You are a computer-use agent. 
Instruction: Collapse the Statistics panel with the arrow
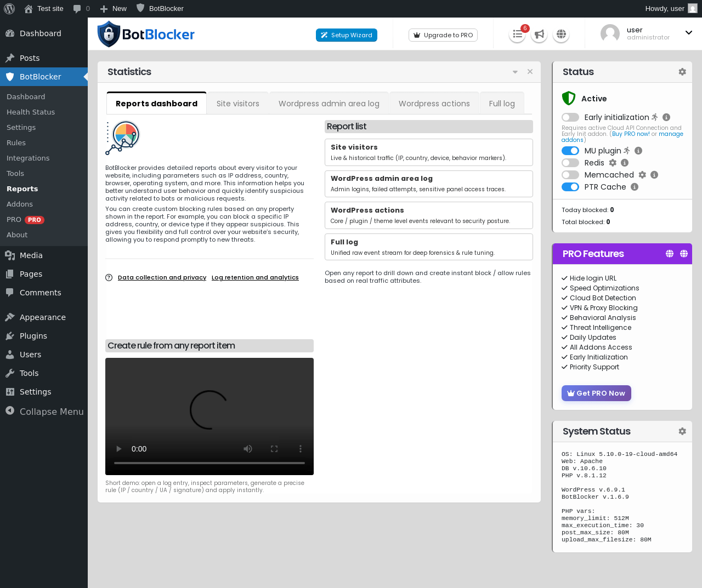coord(515,72)
